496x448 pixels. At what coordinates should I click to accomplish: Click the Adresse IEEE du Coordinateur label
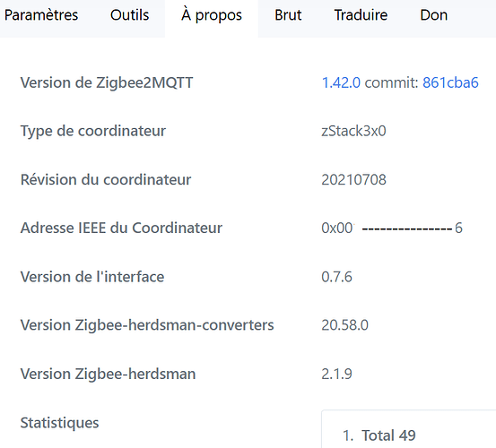click(x=121, y=228)
